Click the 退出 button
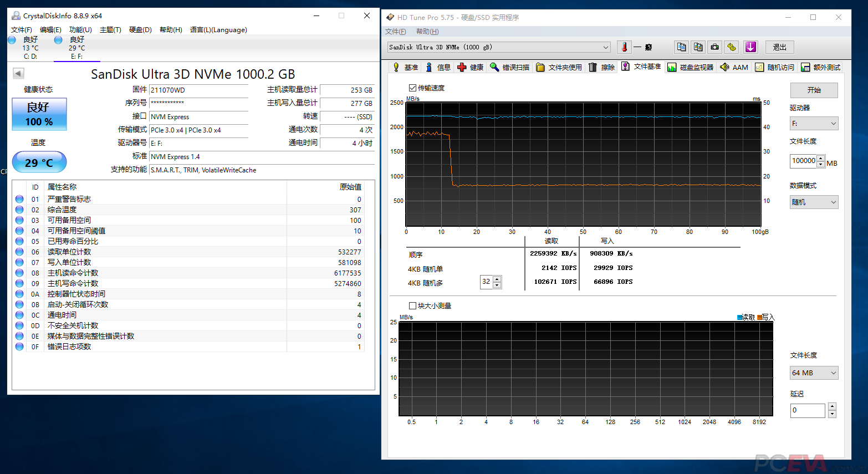Viewport: 868px width, 474px height. [x=779, y=47]
